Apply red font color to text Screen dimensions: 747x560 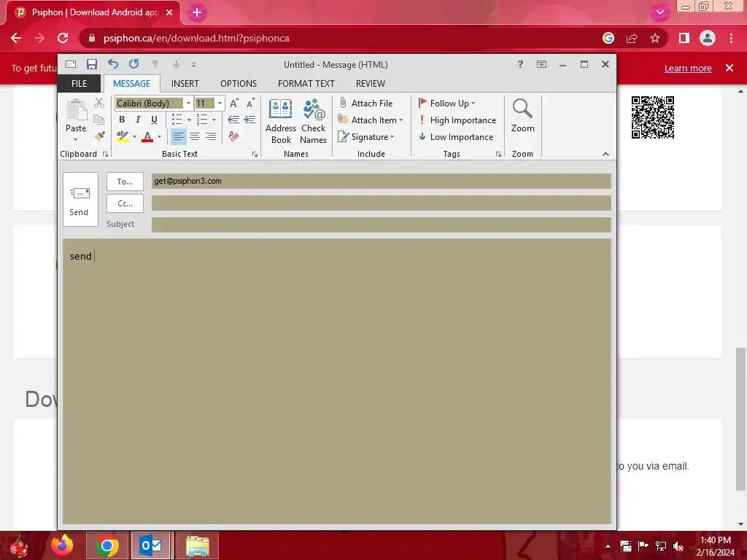click(147, 136)
